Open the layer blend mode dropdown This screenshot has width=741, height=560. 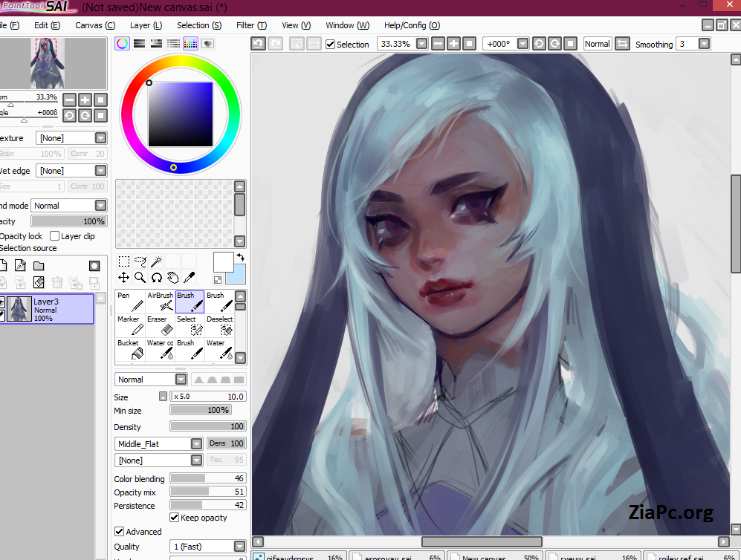(x=68, y=205)
